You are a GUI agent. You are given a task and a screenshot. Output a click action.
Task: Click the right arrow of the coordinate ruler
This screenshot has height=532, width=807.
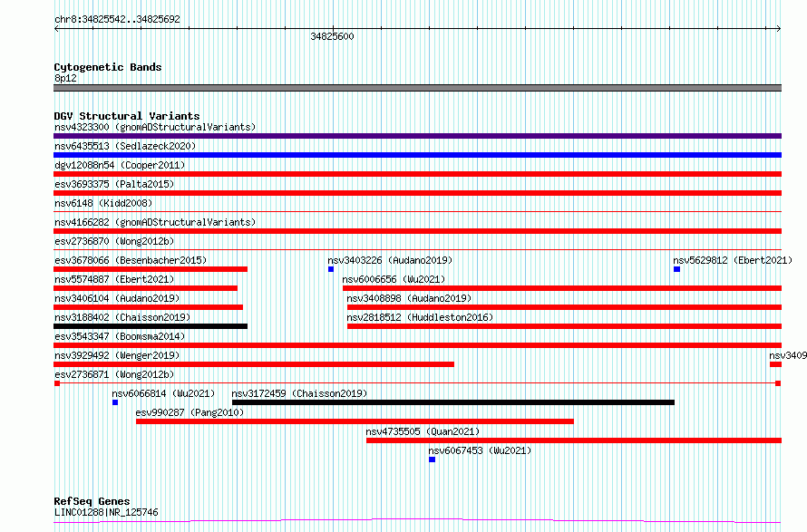[x=779, y=29]
